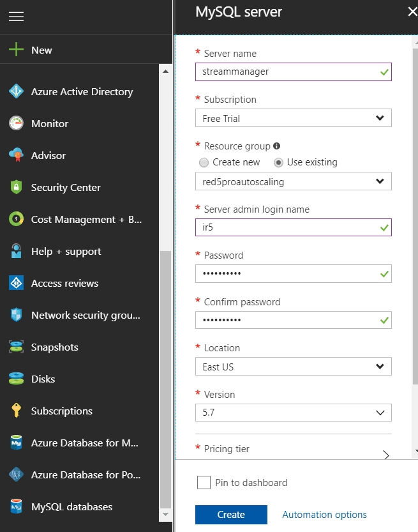Viewport: 418px width, 532px height.
Task: Click Network security groups shield icon
Action: click(x=16, y=315)
